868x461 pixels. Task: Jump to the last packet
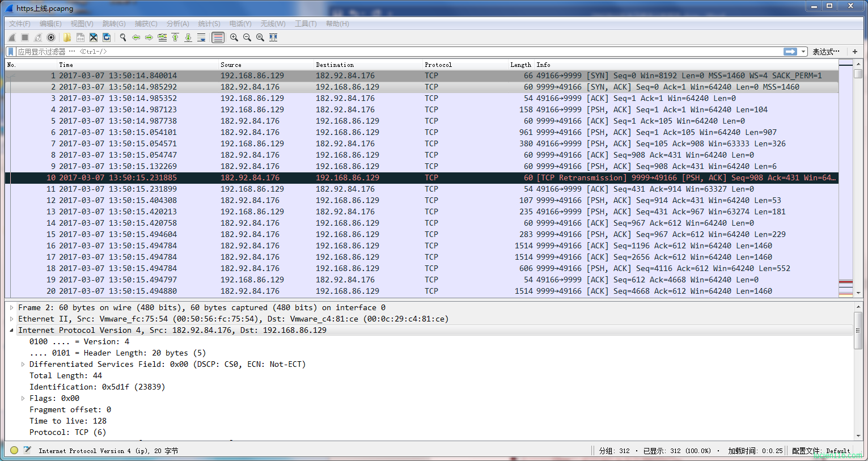tap(188, 37)
